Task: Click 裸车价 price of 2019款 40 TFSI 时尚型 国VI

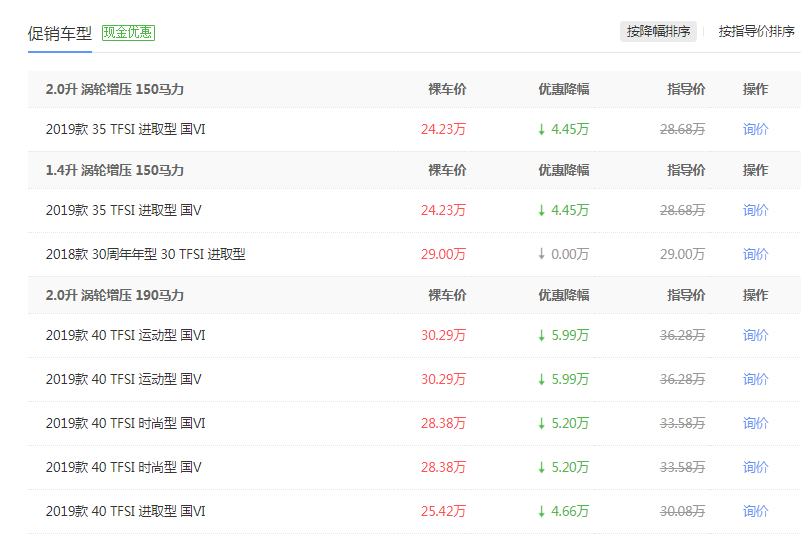Action: click(x=443, y=423)
